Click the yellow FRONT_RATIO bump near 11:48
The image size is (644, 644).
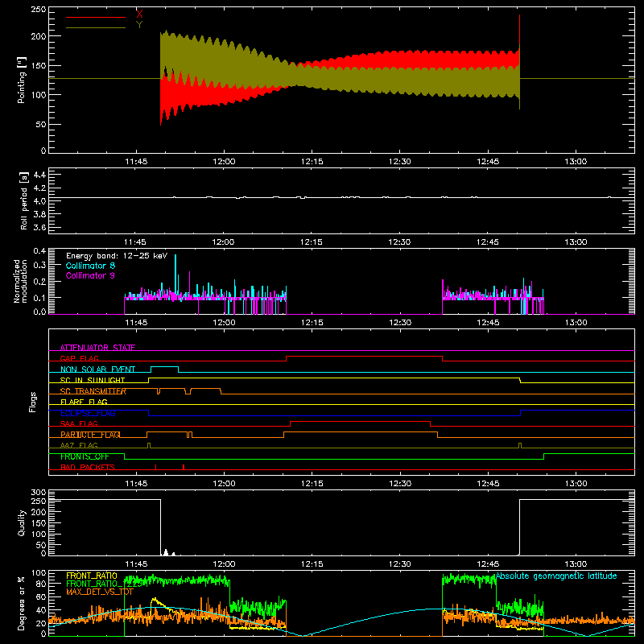pyautogui.click(x=155, y=601)
